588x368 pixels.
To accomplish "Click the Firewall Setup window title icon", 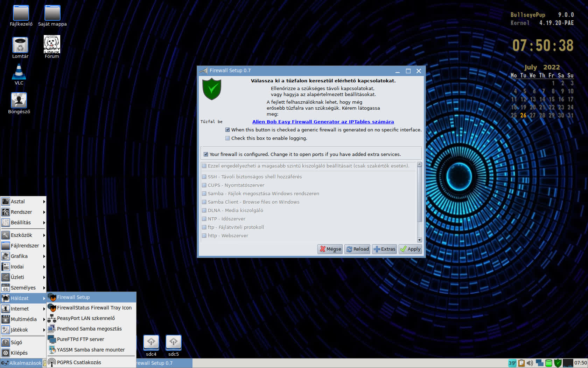I will pyautogui.click(x=203, y=71).
